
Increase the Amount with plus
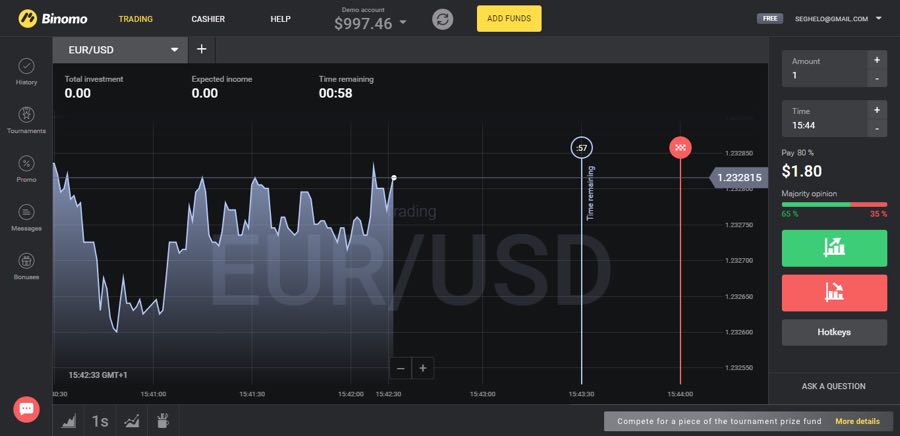pyautogui.click(x=876, y=60)
